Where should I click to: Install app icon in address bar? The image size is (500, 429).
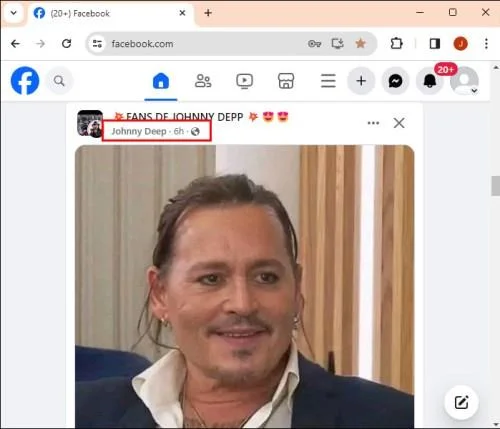(x=337, y=44)
